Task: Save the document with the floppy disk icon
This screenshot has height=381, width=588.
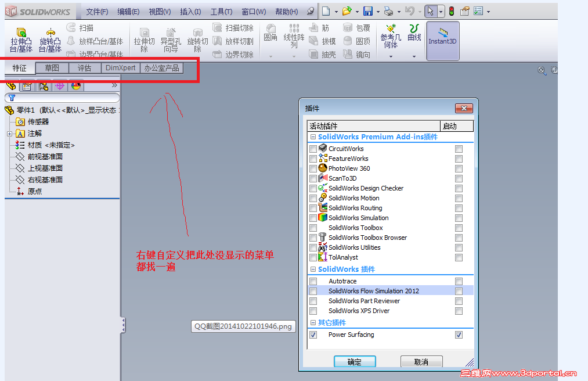Action: pyautogui.click(x=368, y=11)
